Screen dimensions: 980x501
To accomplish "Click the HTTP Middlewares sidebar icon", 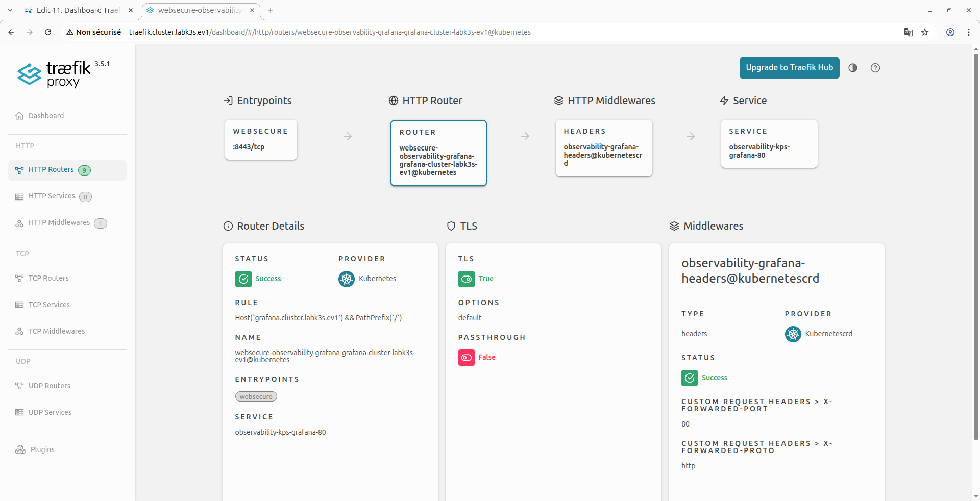I will pos(19,223).
